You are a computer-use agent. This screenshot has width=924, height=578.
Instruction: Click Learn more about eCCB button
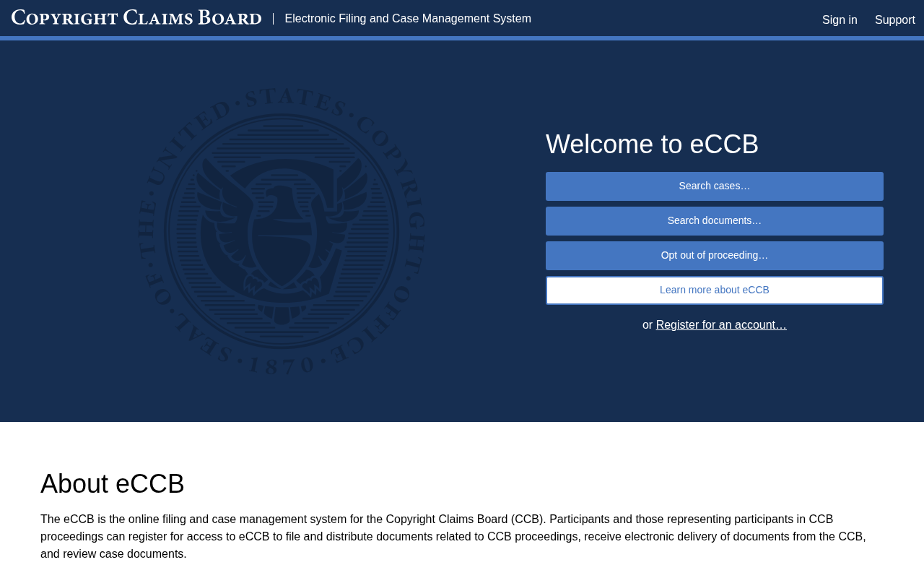pos(715,290)
